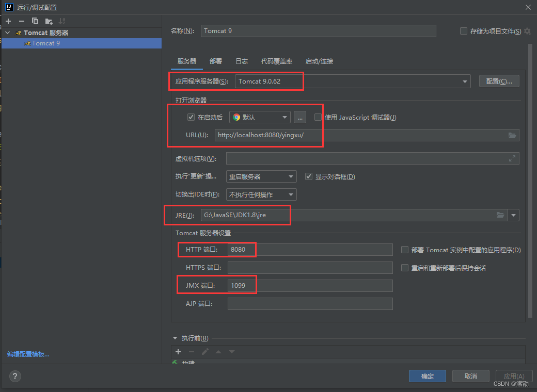Switch to the 日志 tab
Screen dimensions: 537x392
tap(242, 61)
